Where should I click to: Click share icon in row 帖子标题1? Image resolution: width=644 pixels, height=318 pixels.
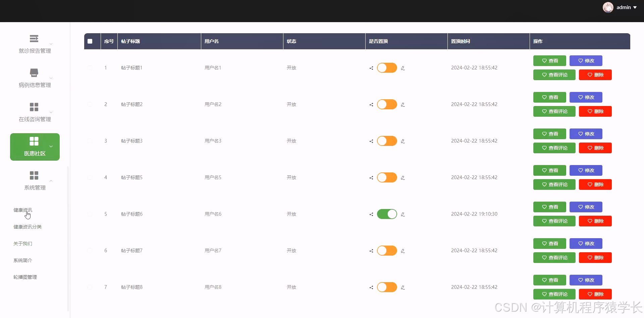click(x=371, y=68)
